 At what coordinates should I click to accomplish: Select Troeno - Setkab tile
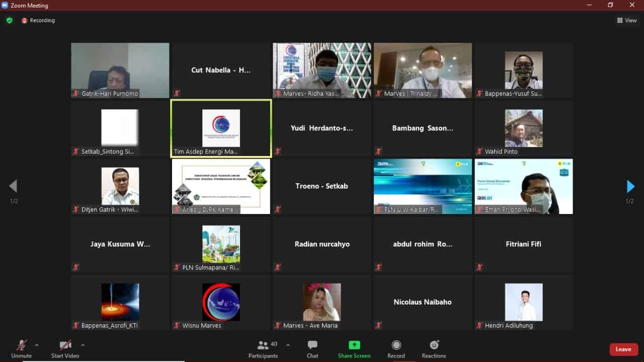[x=322, y=186]
